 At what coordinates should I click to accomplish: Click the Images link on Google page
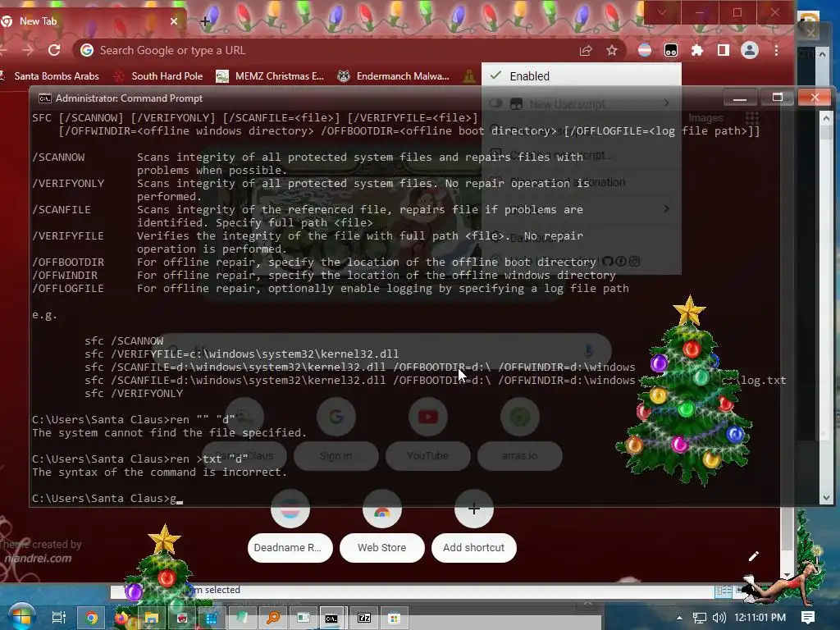(x=705, y=118)
